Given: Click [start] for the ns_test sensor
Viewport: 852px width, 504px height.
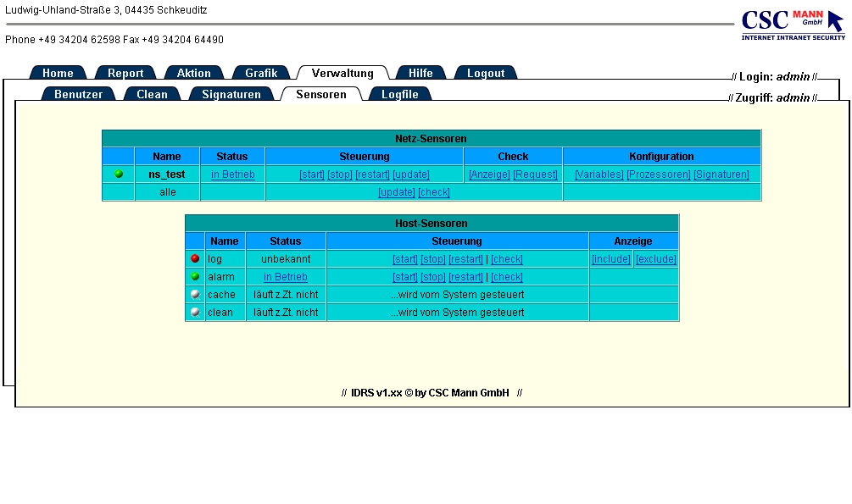Looking at the screenshot, I should tap(312, 174).
